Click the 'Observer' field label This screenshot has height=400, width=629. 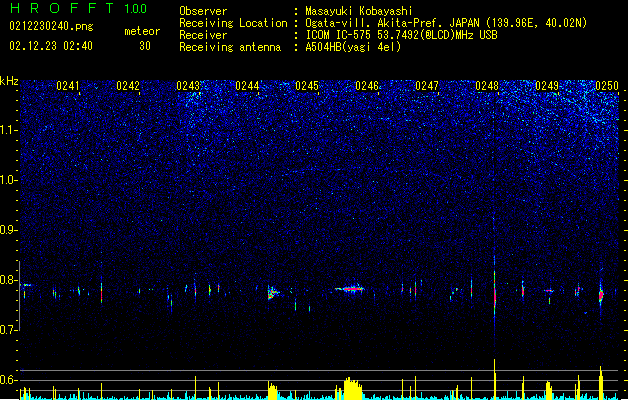click(x=203, y=11)
